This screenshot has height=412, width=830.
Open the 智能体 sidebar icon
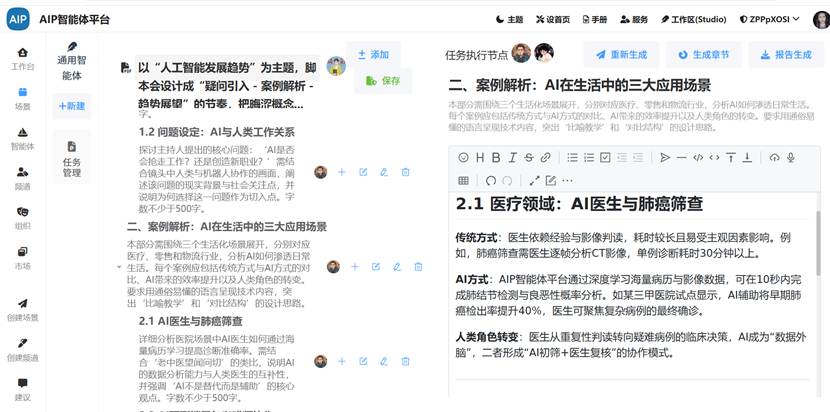[22, 139]
